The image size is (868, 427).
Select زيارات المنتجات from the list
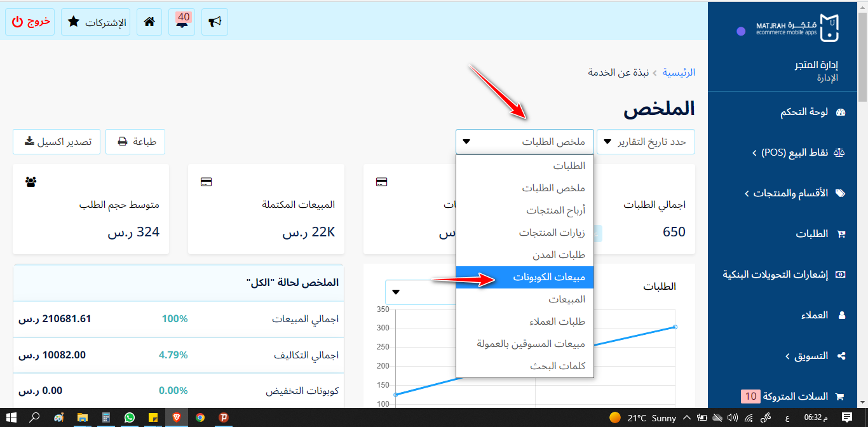pyautogui.click(x=525, y=233)
